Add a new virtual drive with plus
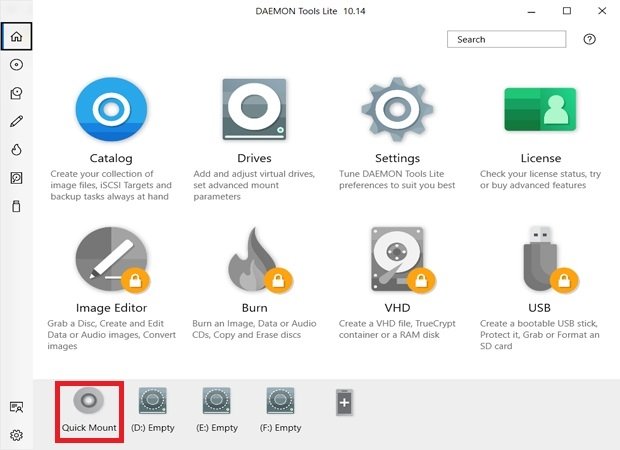 344,403
